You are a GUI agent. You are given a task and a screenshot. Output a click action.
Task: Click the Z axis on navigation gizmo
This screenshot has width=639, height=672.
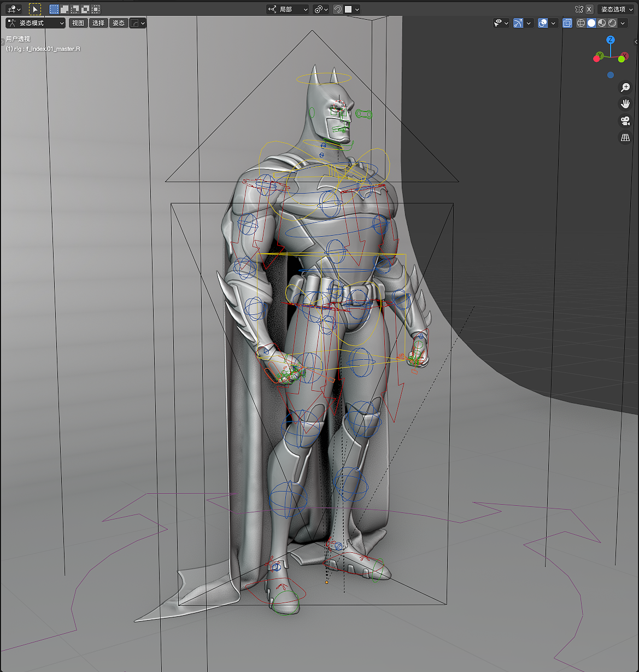pyautogui.click(x=611, y=40)
